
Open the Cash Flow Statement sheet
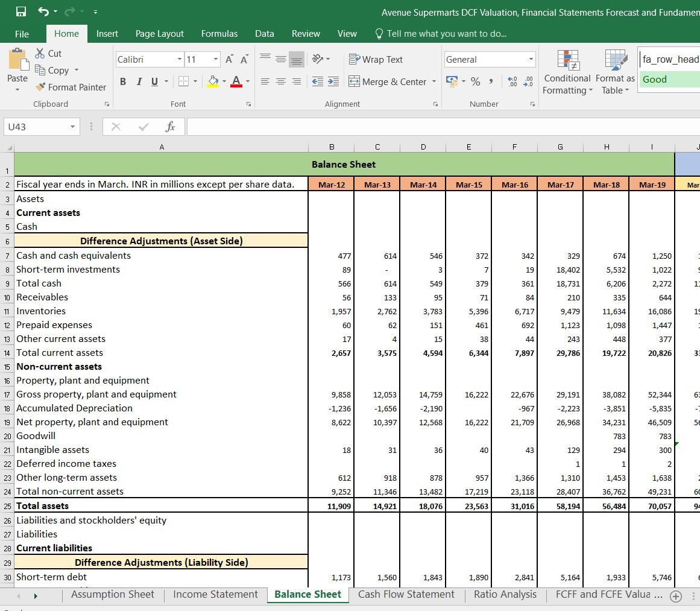tap(406, 595)
